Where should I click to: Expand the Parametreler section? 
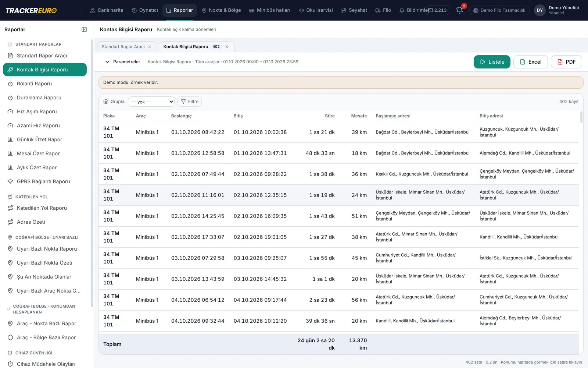(x=122, y=62)
